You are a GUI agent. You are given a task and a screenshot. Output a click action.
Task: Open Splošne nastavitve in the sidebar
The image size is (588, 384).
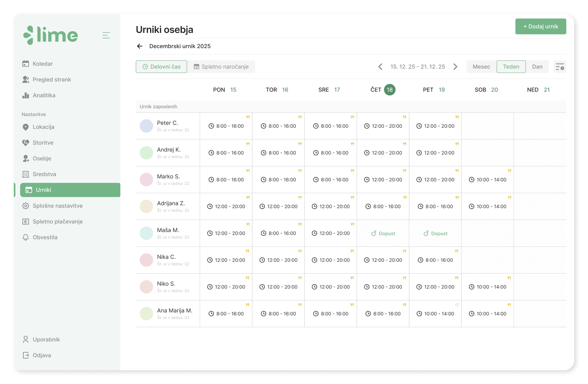57,206
